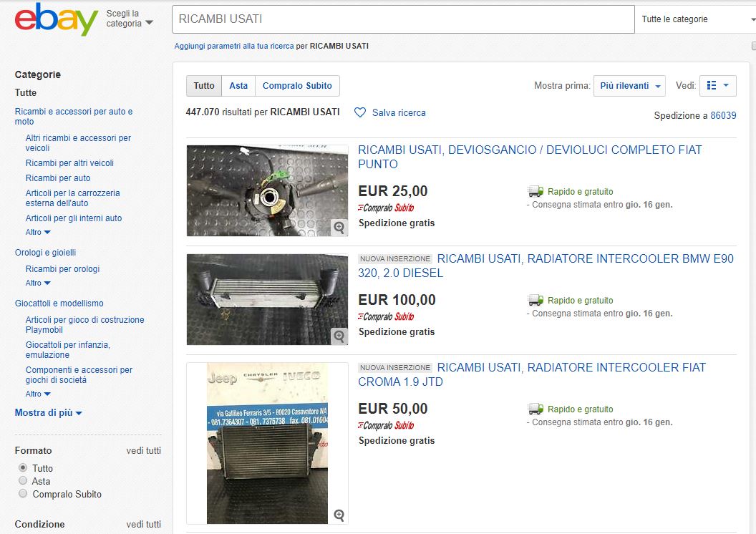Open Ricambi per auto category
This screenshot has width=756, height=534.
coord(58,178)
